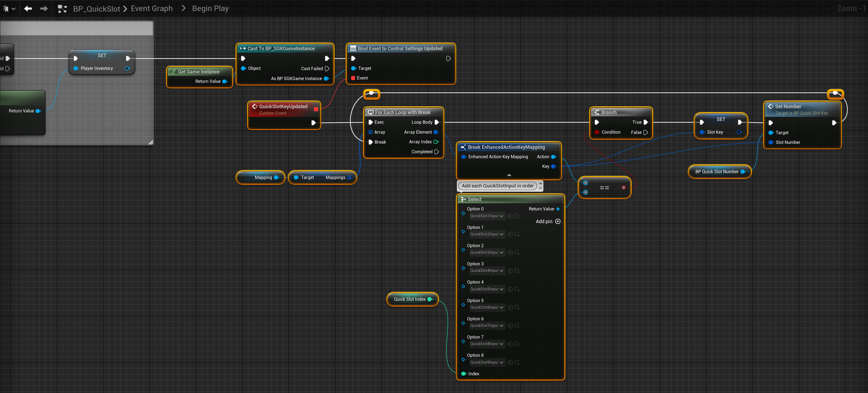Open BP_QuickSlot breadcrumb
Screen dimensions: 868x393
[96, 9]
